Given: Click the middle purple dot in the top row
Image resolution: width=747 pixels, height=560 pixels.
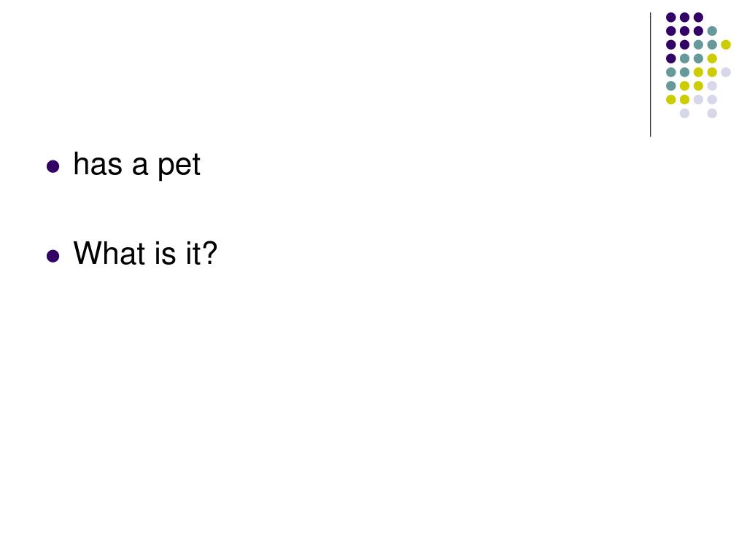Looking at the screenshot, I should 684,17.
